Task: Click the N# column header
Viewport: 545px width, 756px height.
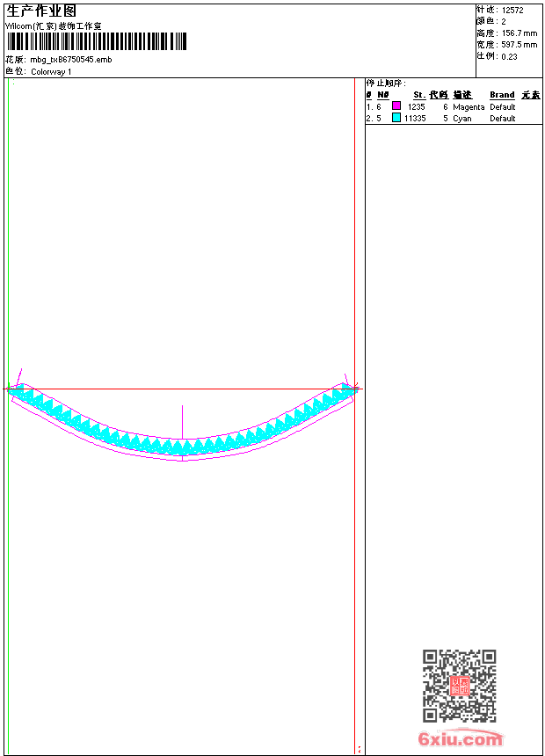Action: coord(382,95)
